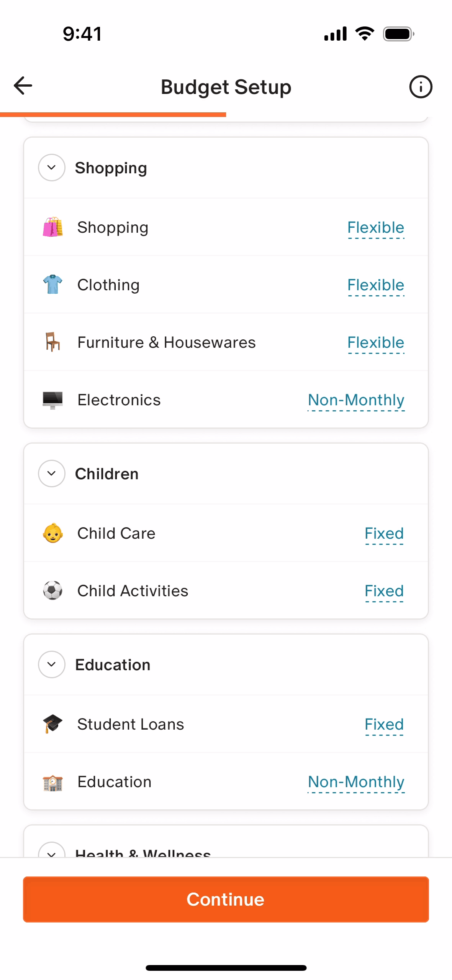Collapse the Children category group

[x=52, y=474]
